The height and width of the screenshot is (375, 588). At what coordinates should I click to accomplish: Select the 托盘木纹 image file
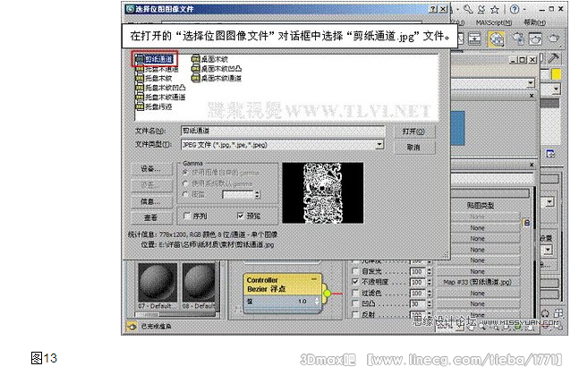coord(154,79)
